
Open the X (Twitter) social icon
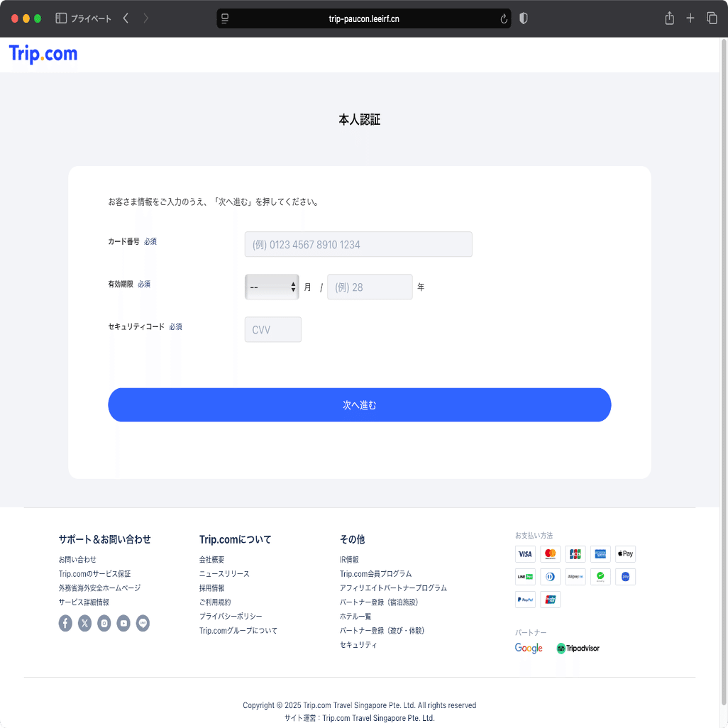pos(84,623)
